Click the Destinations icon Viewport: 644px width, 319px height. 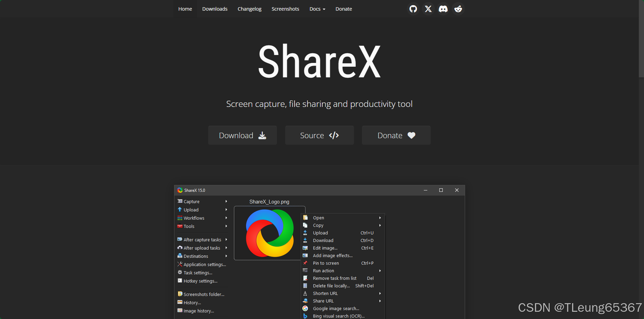click(x=180, y=256)
